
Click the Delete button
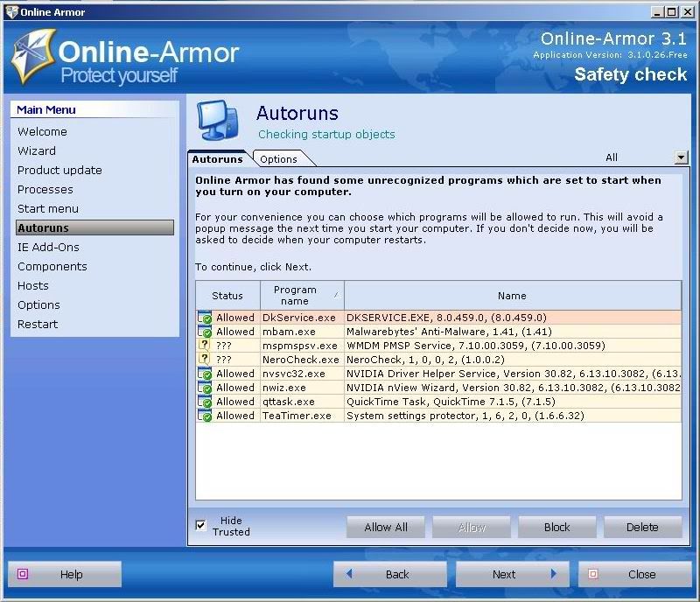coord(642,527)
